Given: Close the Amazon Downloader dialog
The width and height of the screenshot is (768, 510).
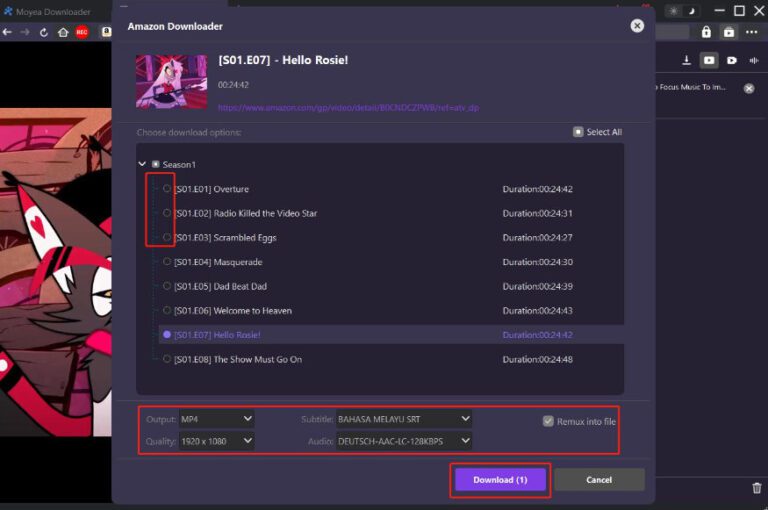Looking at the screenshot, I should 637,26.
